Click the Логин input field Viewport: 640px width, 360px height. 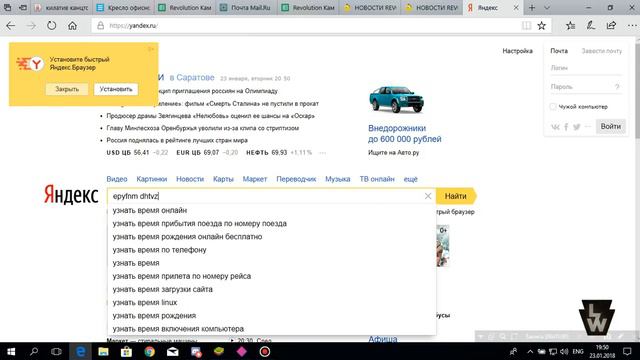(x=585, y=68)
